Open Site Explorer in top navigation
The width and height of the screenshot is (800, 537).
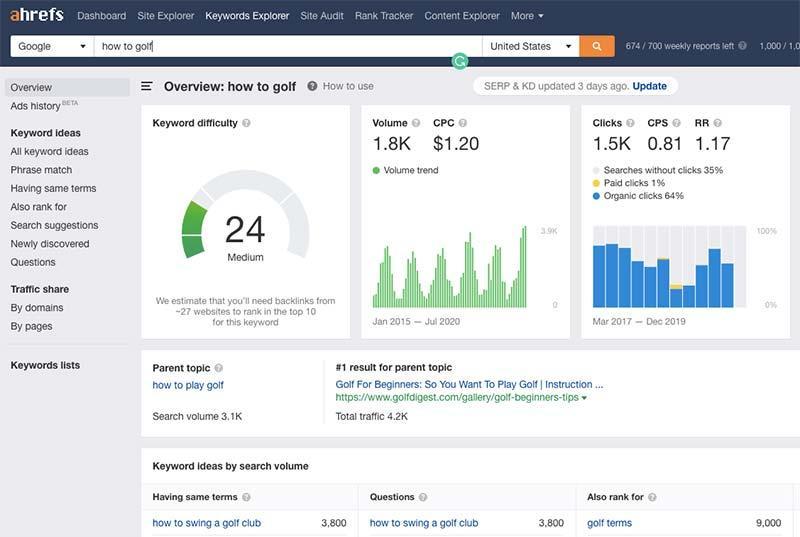166,16
